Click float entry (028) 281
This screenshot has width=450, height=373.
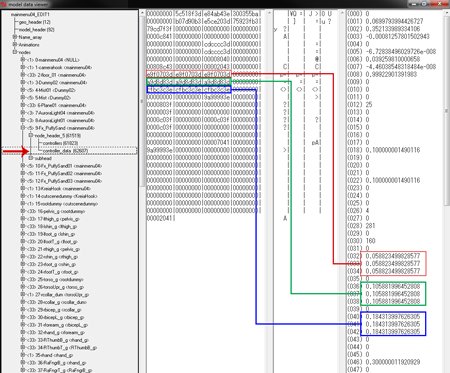tap(361, 226)
